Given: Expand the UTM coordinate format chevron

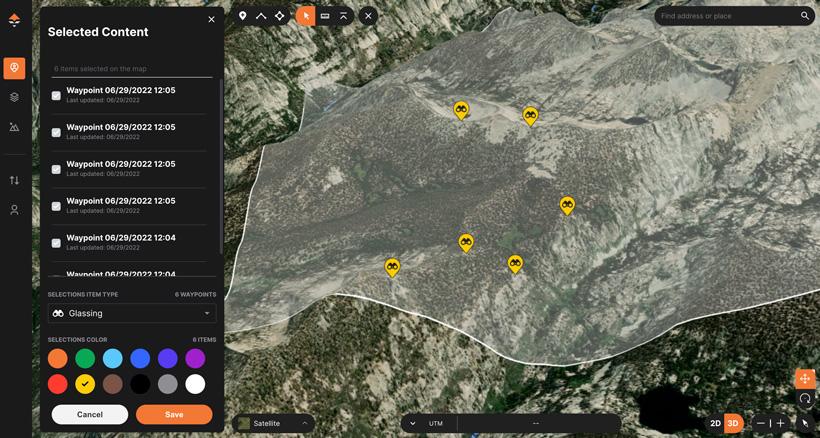Looking at the screenshot, I should pos(413,423).
